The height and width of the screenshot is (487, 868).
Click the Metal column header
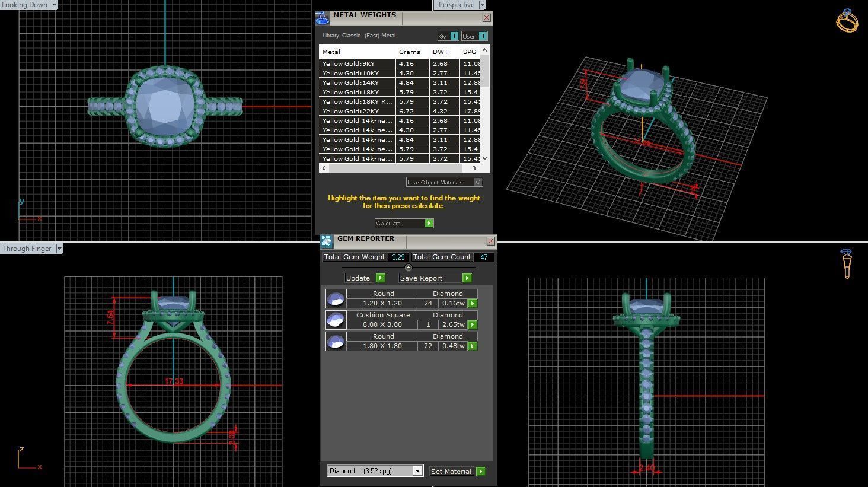tap(358, 52)
